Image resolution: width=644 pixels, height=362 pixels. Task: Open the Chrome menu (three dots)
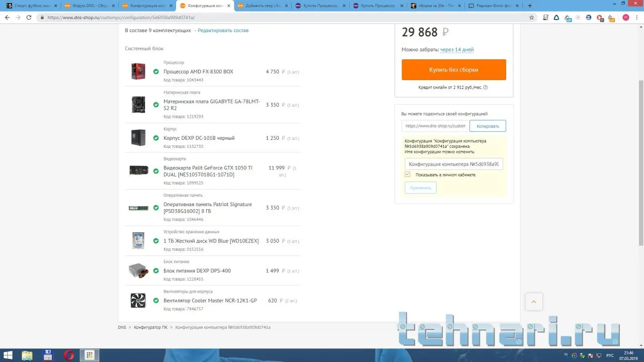(637, 17)
